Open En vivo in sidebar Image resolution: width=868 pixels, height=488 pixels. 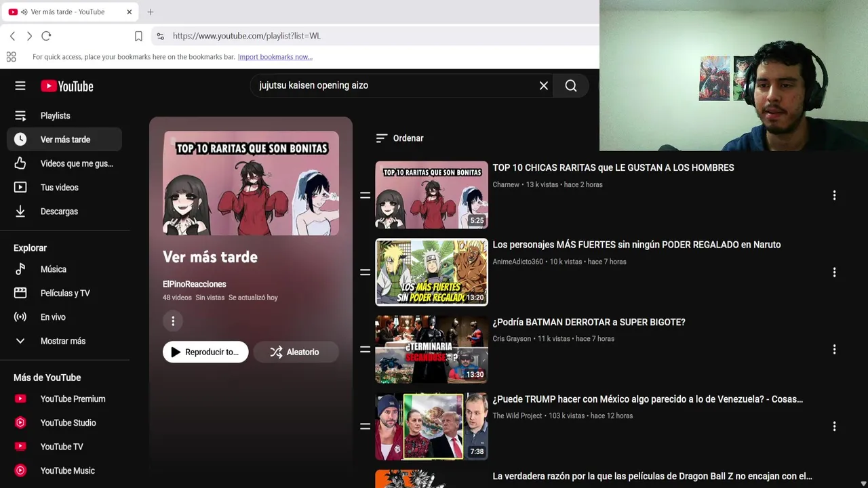[64, 317]
